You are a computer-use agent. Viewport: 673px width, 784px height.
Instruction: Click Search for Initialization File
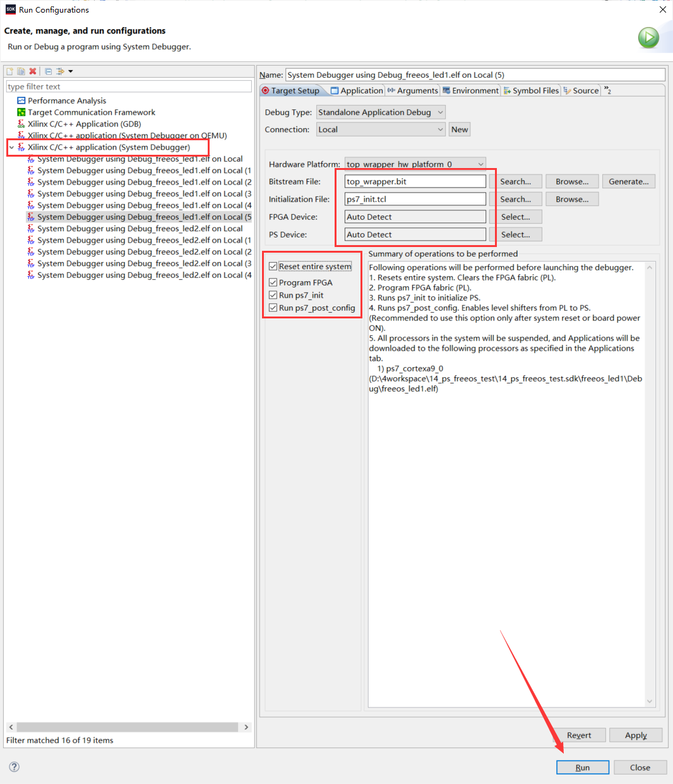(516, 199)
